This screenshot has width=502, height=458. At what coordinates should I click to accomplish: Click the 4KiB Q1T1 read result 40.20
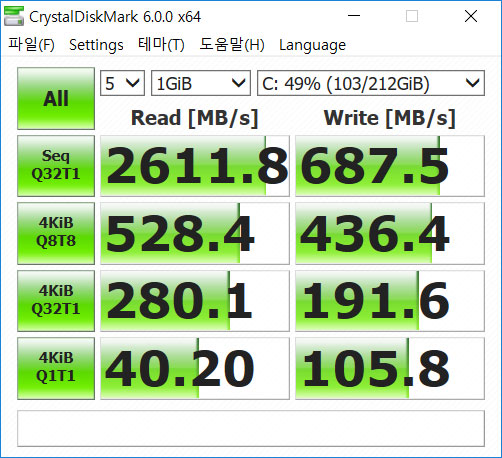[x=195, y=368]
